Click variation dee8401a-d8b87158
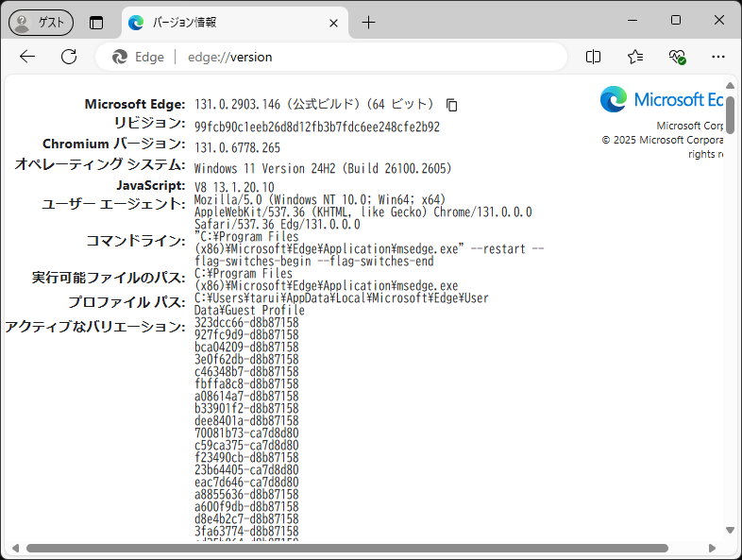 (246, 421)
